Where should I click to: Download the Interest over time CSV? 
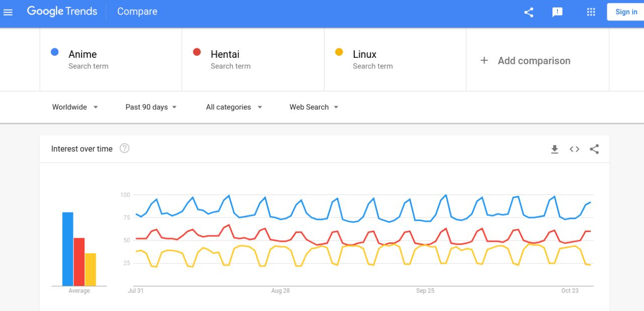point(554,149)
